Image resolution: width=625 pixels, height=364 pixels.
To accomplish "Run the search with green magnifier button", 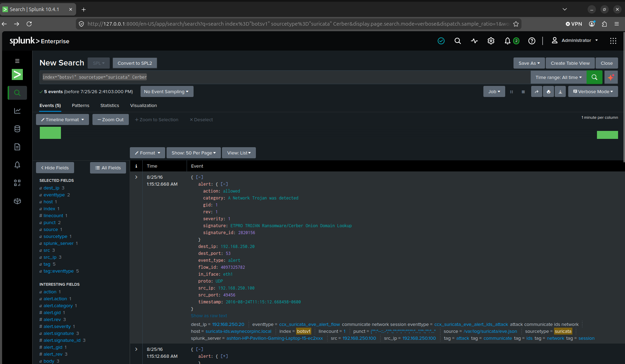I will tap(595, 77).
